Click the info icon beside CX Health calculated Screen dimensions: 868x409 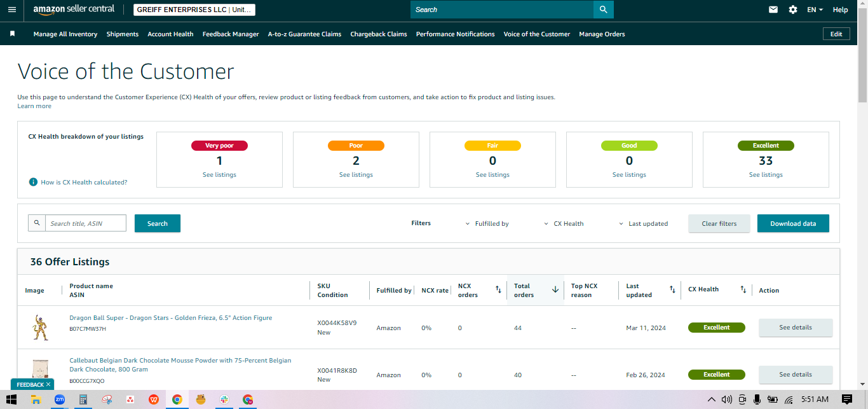33,182
